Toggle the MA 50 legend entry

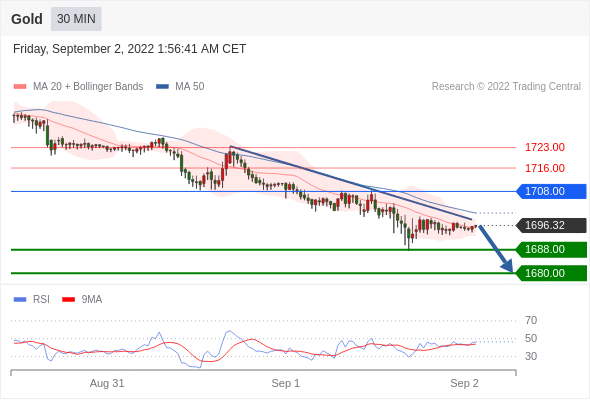coord(180,87)
